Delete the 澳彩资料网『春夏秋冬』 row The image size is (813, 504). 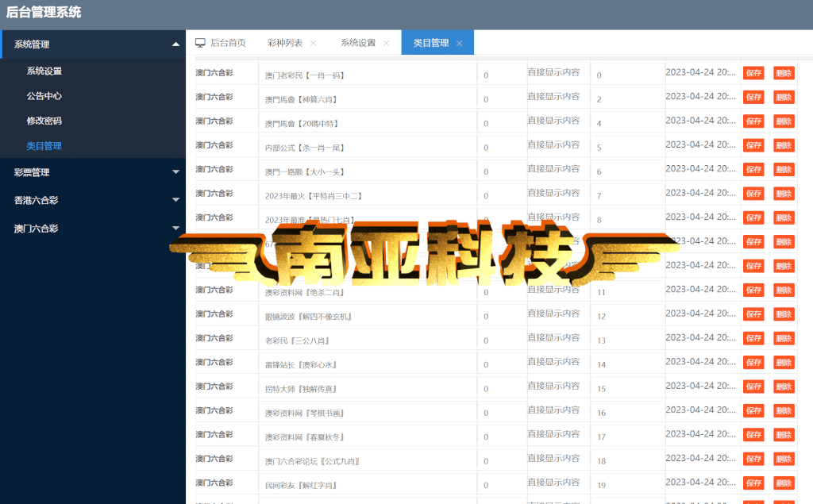coord(784,434)
